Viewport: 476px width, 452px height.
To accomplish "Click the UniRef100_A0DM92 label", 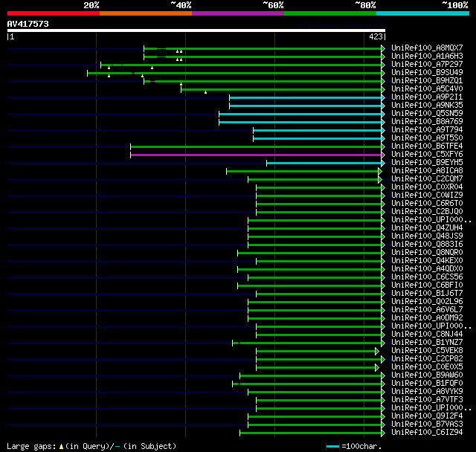I will point(427,318).
